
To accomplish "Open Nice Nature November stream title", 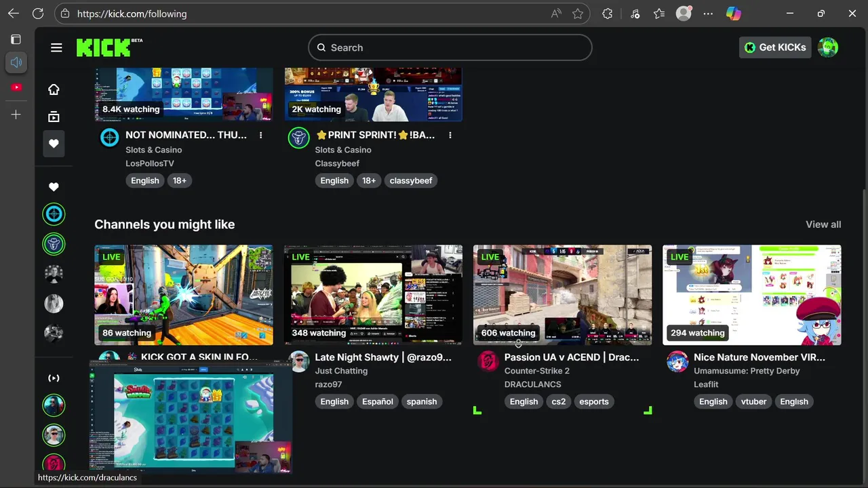I will (x=759, y=357).
